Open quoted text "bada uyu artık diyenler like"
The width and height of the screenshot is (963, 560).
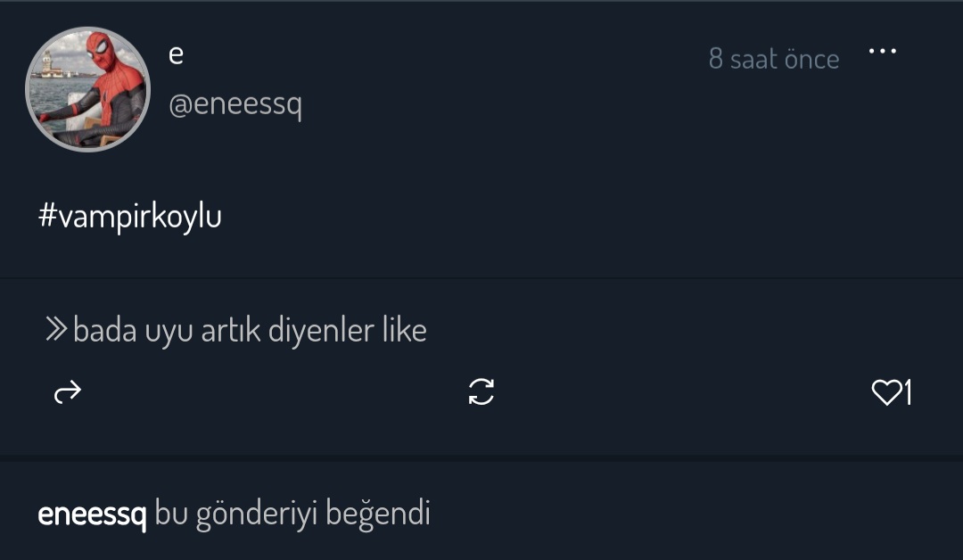(250, 330)
